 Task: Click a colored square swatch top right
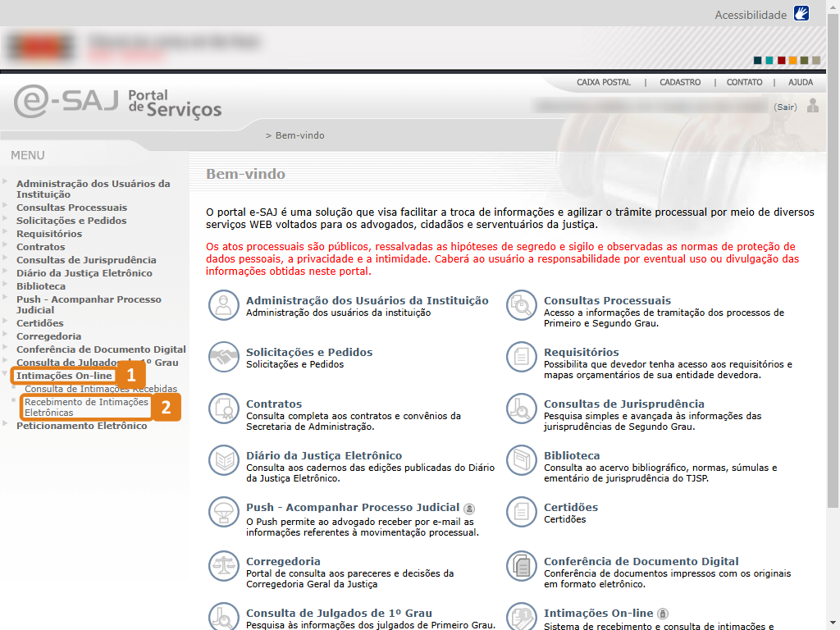click(x=759, y=60)
